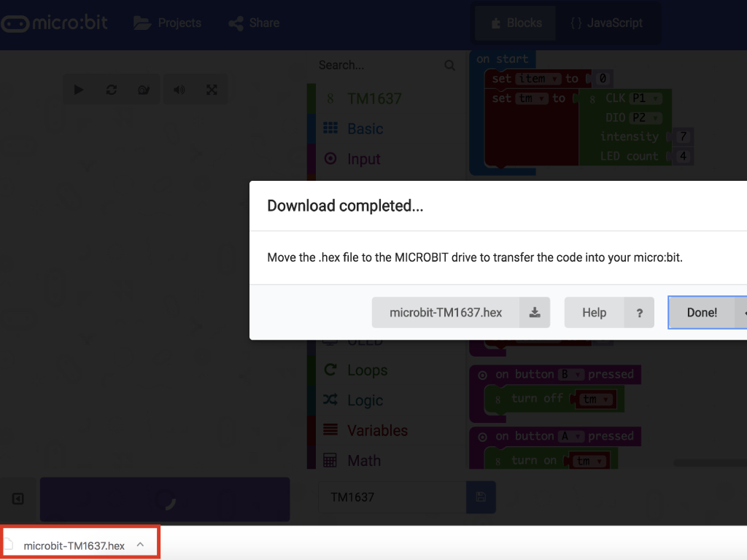Image resolution: width=747 pixels, height=560 pixels.
Task: Open the Variables toolbox category
Action: (x=387, y=430)
